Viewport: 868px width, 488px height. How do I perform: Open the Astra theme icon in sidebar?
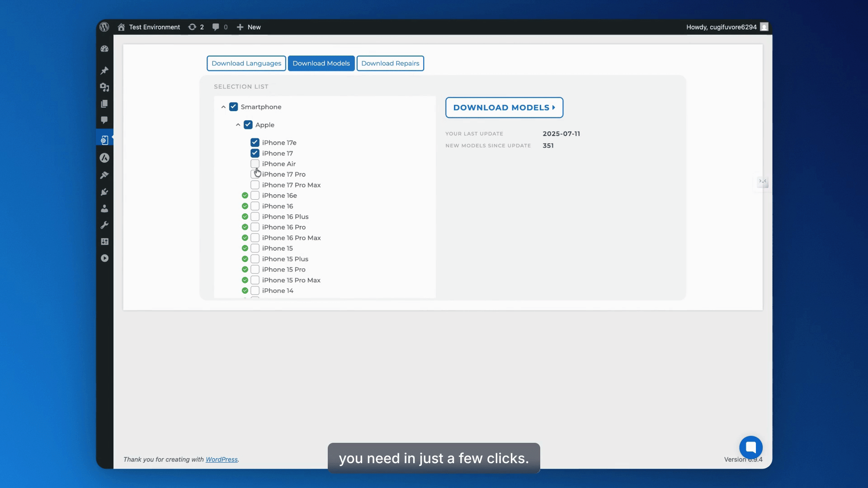click(104, 158)
